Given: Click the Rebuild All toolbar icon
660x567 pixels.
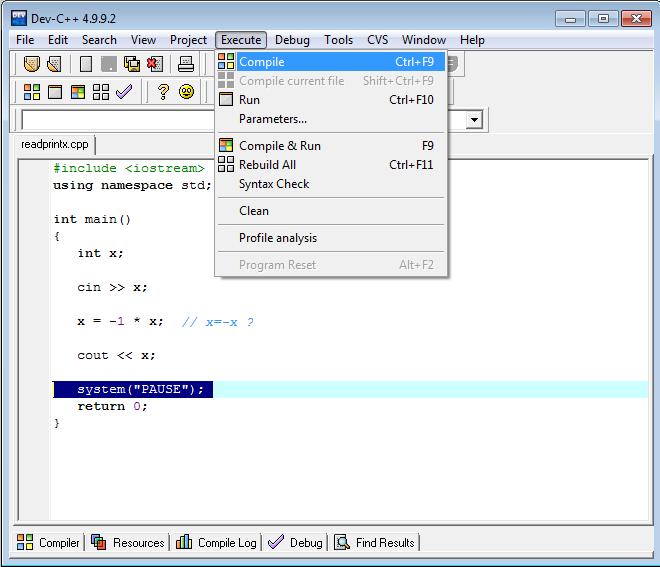Looking at the screenshot, I should pyautogui.click(x=101, y=92).
